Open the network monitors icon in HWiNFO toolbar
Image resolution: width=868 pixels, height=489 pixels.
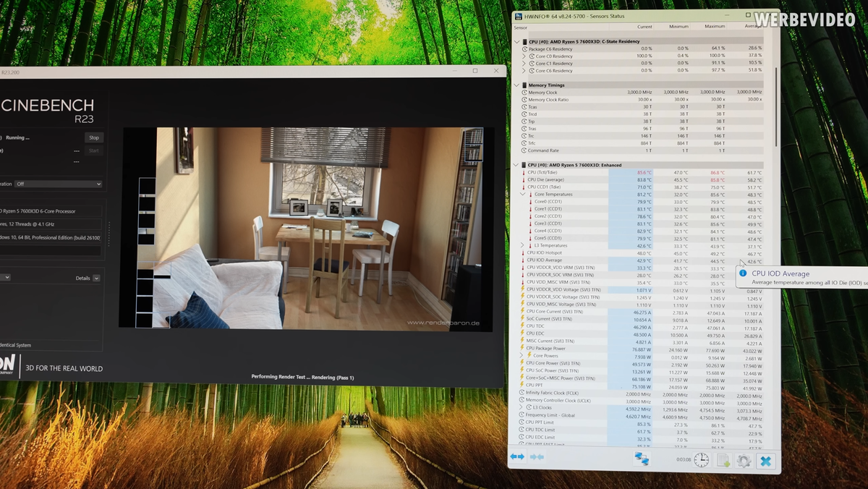tap(642, 459)
